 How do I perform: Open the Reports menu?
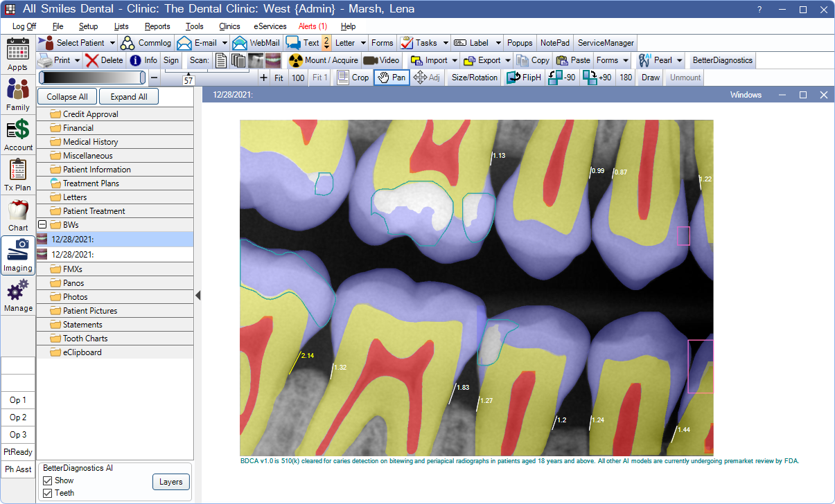click(157, 26)
